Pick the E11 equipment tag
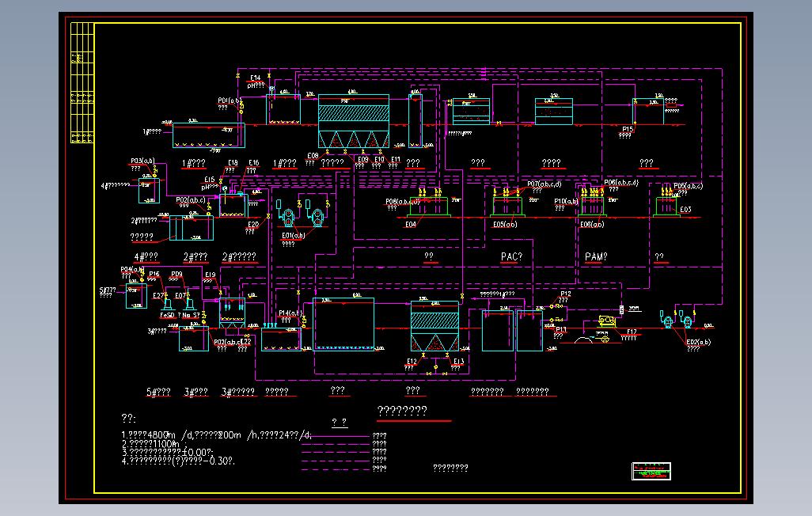The width and height of the screenshot is (812, 516). pos(396,160)
